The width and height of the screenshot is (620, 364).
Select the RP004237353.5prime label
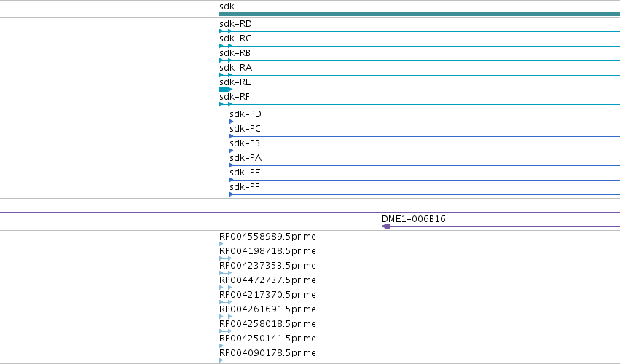267,266
